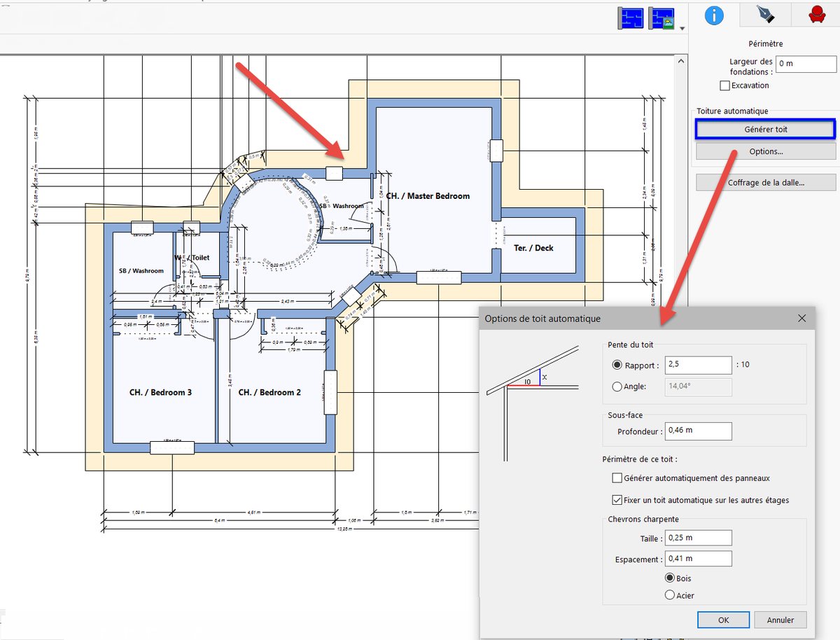840x640 pixels.
Task: Choose Acier as rafter material
Action: point(670,595)
